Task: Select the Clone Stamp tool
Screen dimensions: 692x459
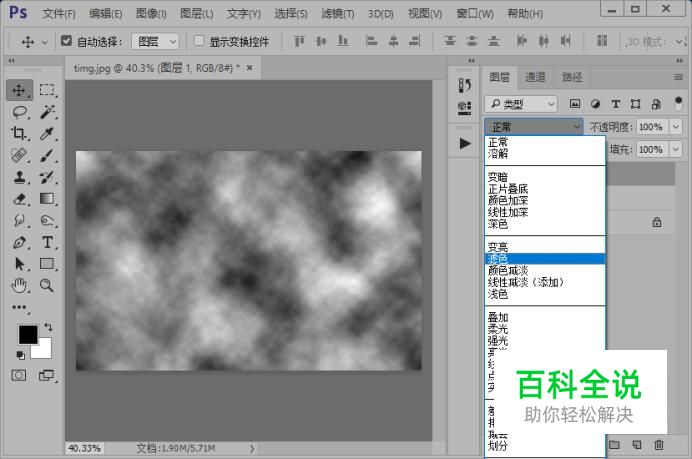Action: click(x=19, y=177)
